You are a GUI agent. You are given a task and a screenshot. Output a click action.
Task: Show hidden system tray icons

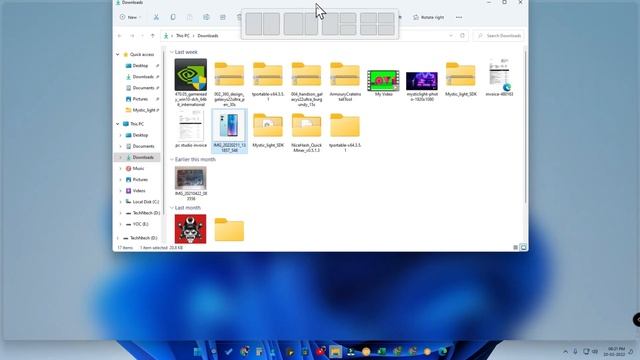pos(565,351)
